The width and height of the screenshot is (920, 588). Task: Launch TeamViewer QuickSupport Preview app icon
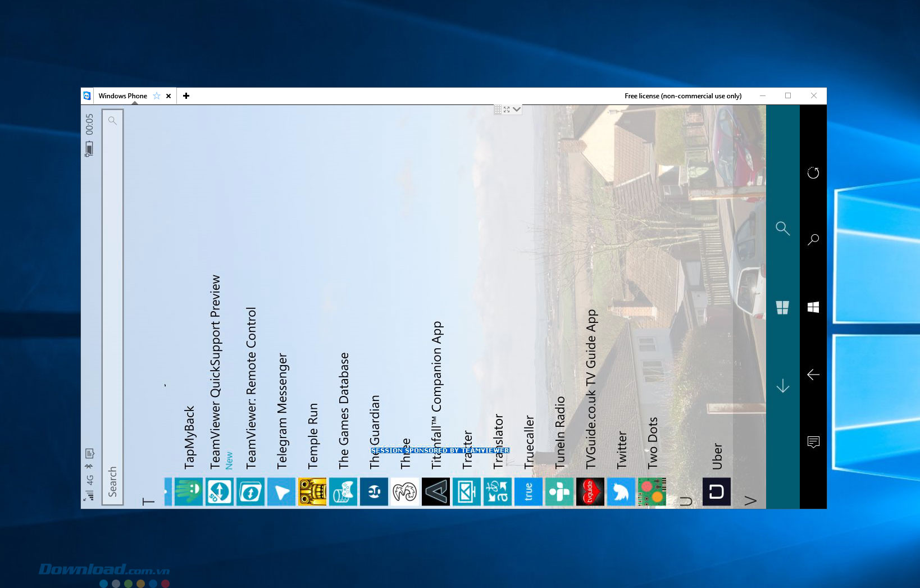(x=220, y=492)
